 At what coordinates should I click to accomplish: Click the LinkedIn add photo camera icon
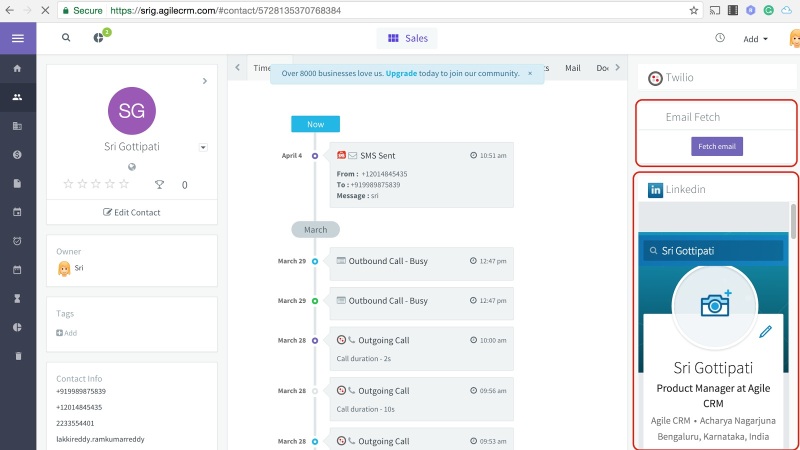[716, 303]
